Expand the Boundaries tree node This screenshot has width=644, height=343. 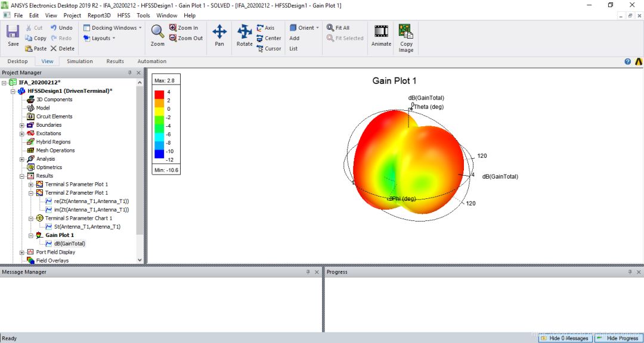22,125
